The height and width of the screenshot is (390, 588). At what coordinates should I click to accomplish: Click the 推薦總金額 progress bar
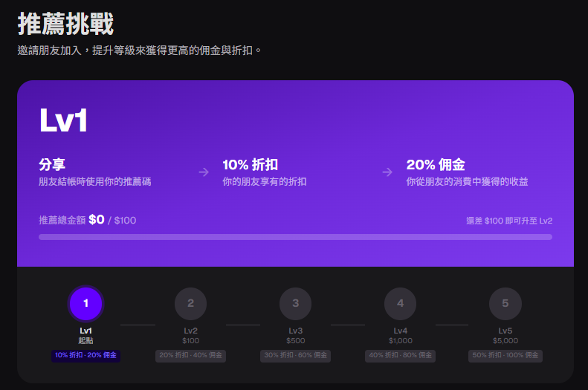pos(296,237)
